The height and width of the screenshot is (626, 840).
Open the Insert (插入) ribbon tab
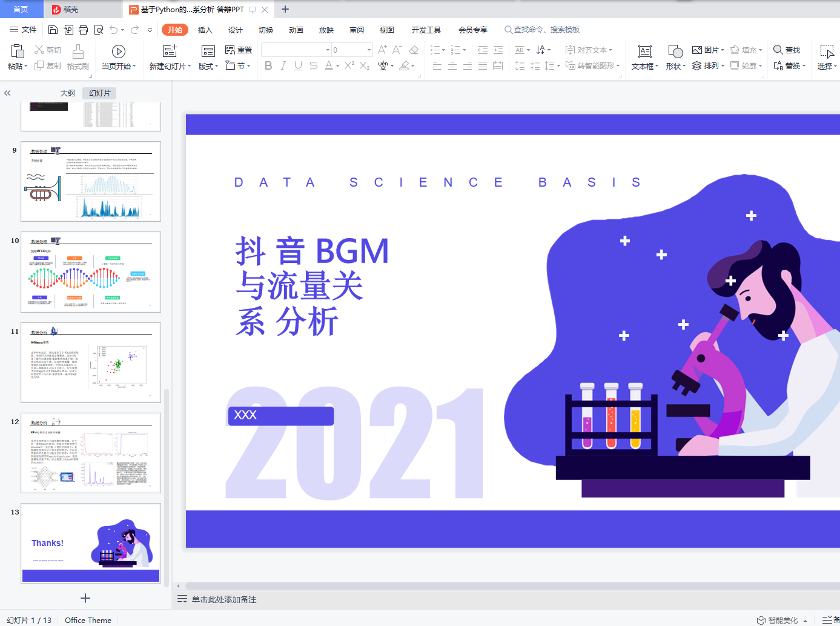(x=205, y=30)
